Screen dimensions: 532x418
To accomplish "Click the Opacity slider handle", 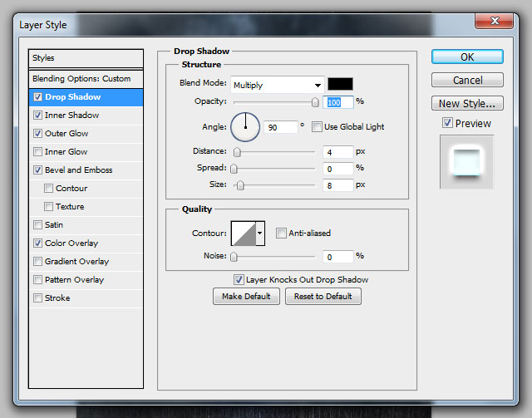I will coord(315,102).
